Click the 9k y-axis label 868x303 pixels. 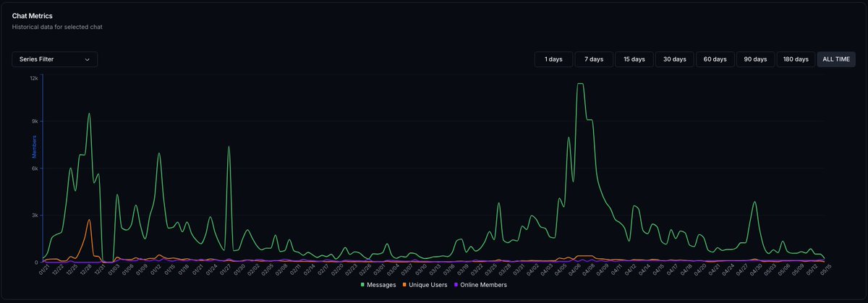tap(34, 121)
